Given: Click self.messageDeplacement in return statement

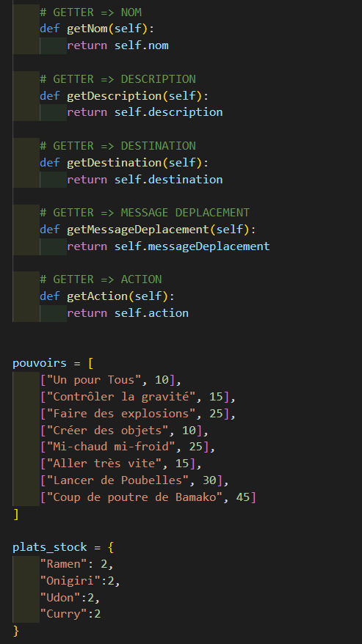Looking at the screenshot, I should tap(192, 246).
